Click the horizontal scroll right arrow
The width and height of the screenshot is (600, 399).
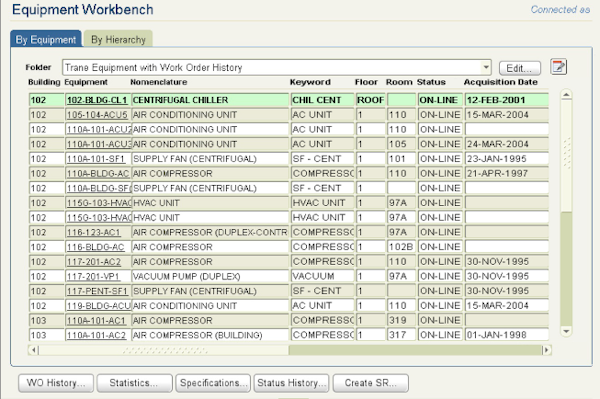(x=546, y=350)
